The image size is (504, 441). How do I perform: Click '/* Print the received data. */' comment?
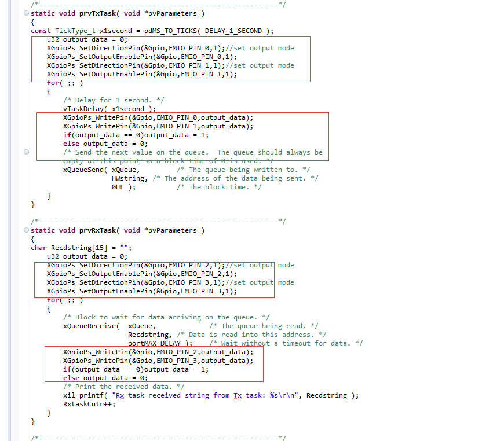click(124, 387)
